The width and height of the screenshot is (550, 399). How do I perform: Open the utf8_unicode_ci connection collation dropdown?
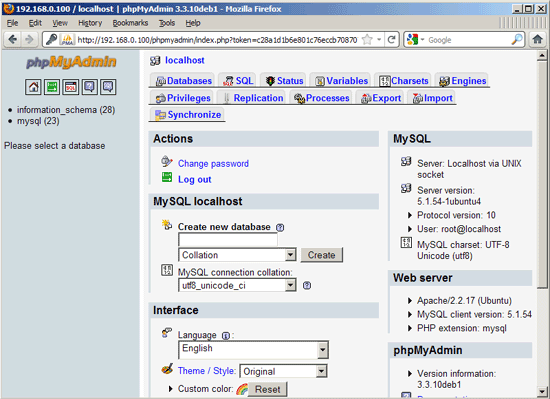[237, 285]
